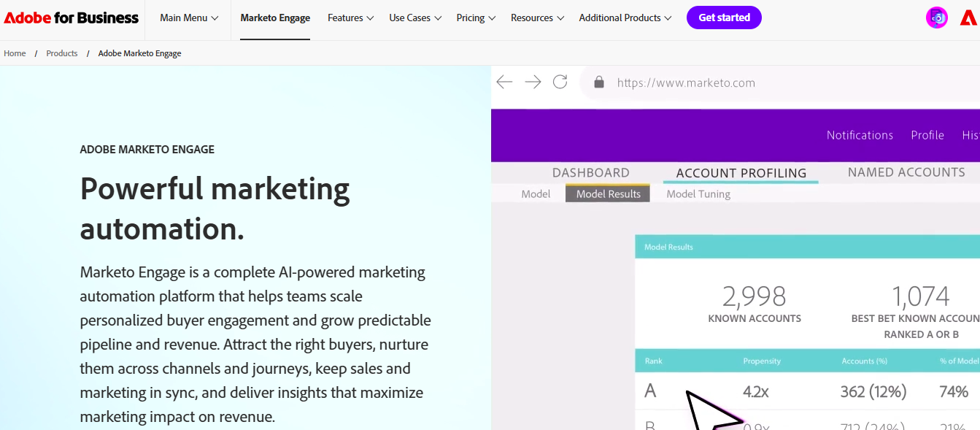The image size is (980, 430).
Task: Go to Home in the breadcrumb
Action: [x=15, y=53]
